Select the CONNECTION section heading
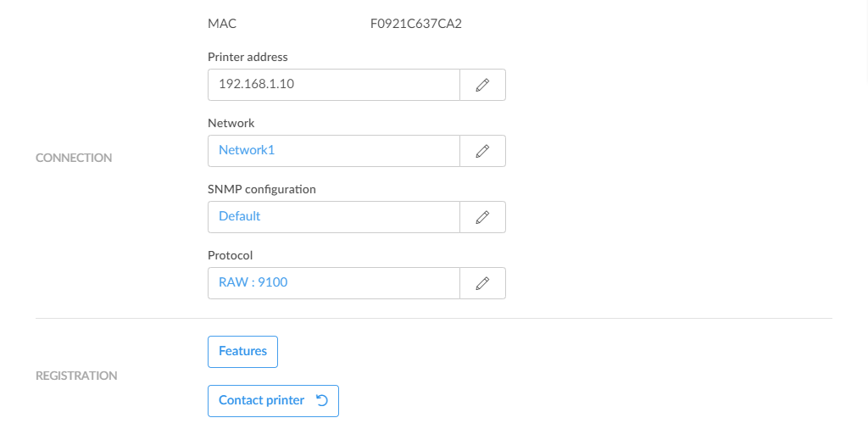This screenshot has width=868, height=429. coord(74,158)
